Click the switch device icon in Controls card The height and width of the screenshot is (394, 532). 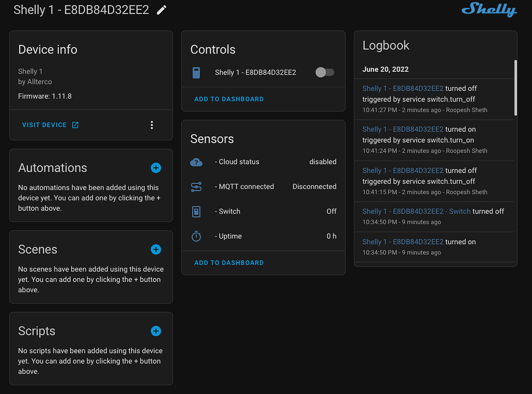[196, 73]
